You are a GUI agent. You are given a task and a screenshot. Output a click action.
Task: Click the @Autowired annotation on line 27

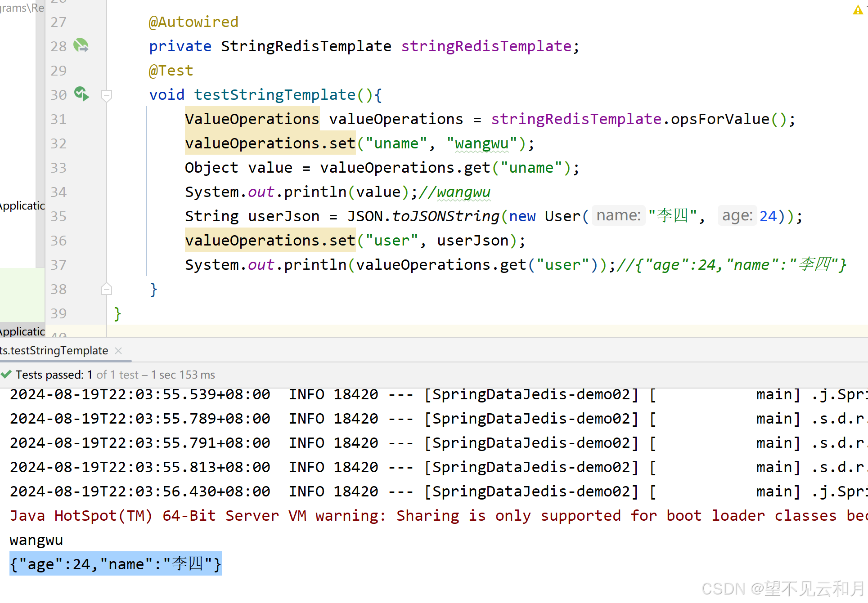click(193, 22)
